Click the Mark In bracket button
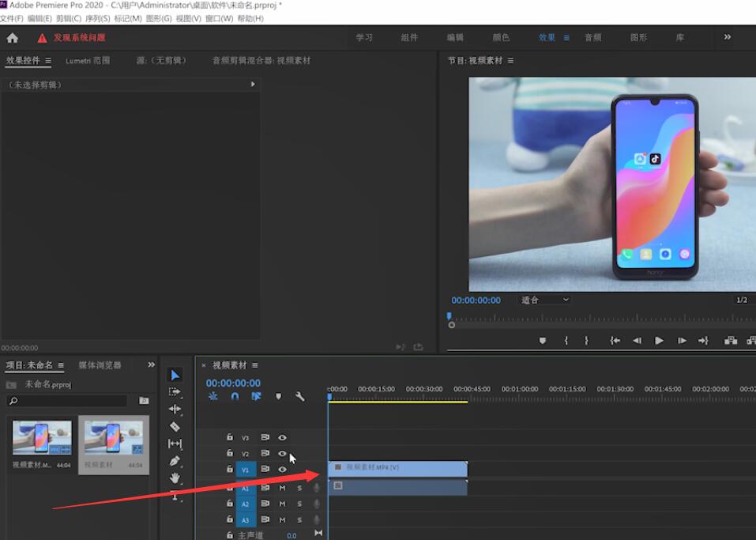756x540 pixels. 566,341
